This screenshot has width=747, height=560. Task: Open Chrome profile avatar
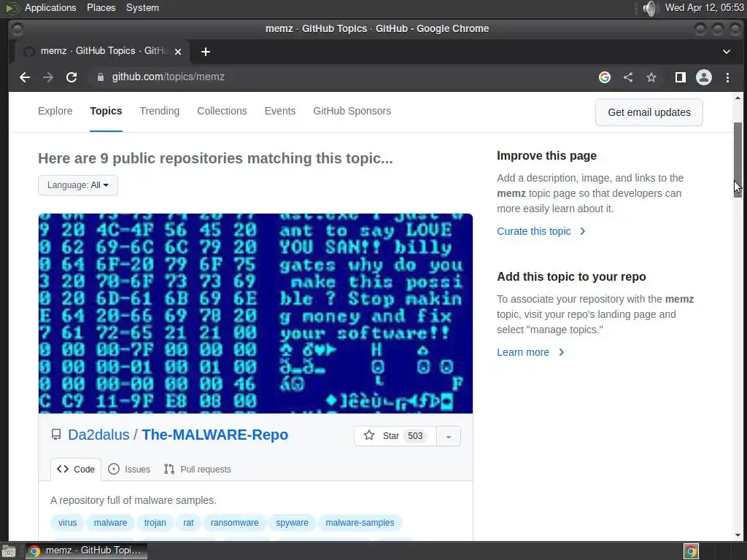click(x=704, y=77)
